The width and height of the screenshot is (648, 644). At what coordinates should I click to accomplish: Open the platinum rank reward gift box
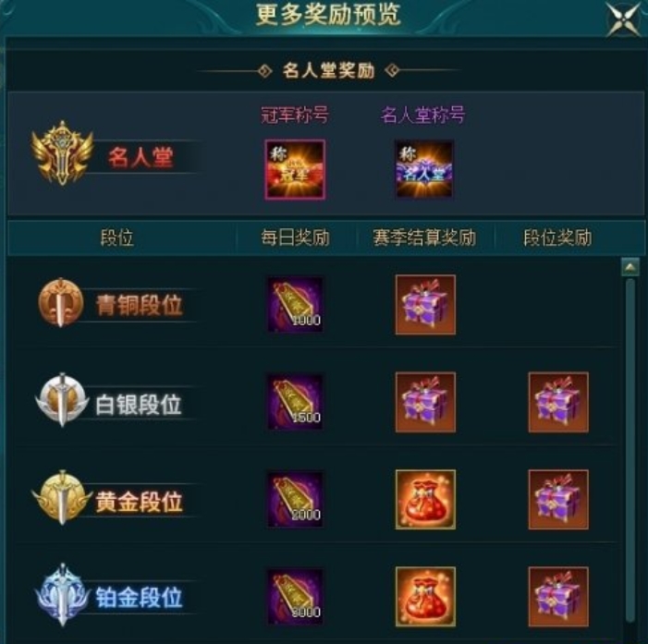[x=558, y=597]
